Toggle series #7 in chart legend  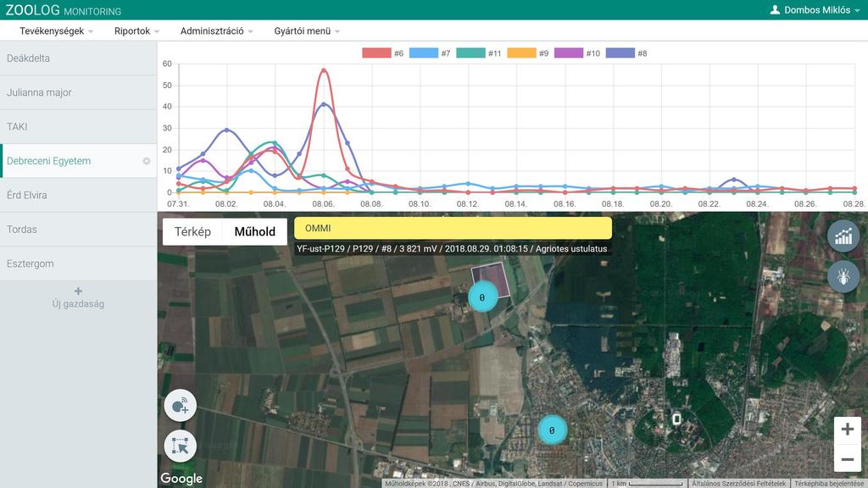tap(430, 53)
